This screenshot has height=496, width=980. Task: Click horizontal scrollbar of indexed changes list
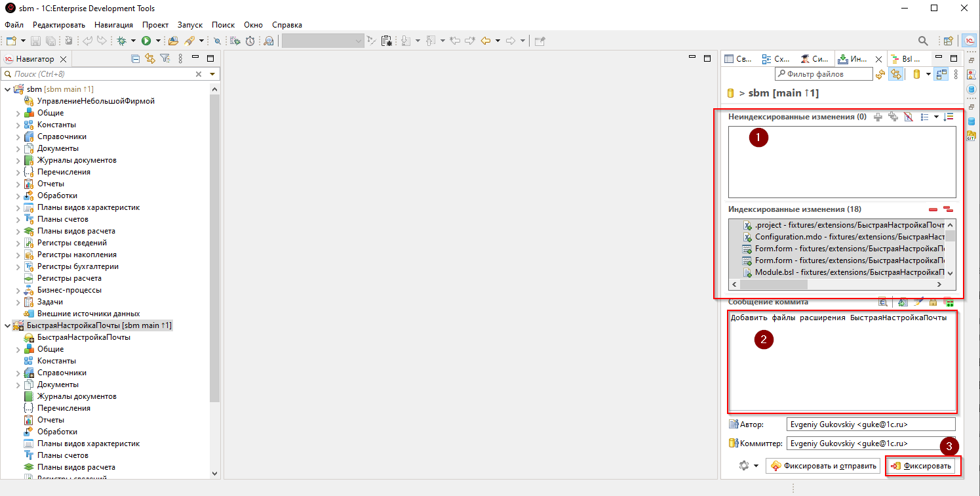click(x=774, y=285)
